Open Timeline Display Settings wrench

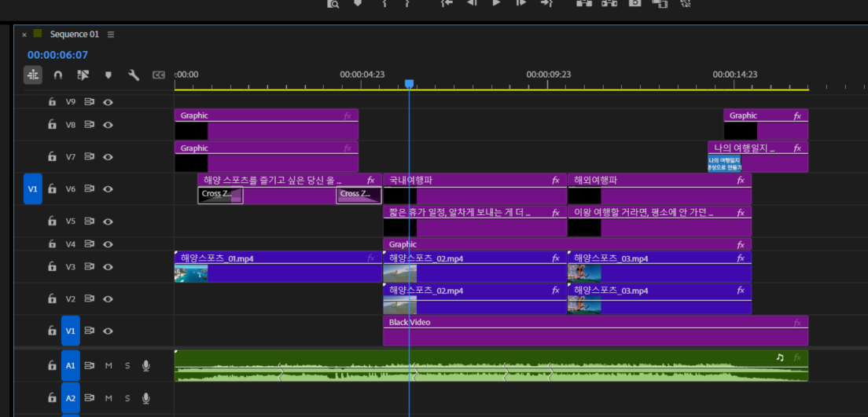click(134, 75)
